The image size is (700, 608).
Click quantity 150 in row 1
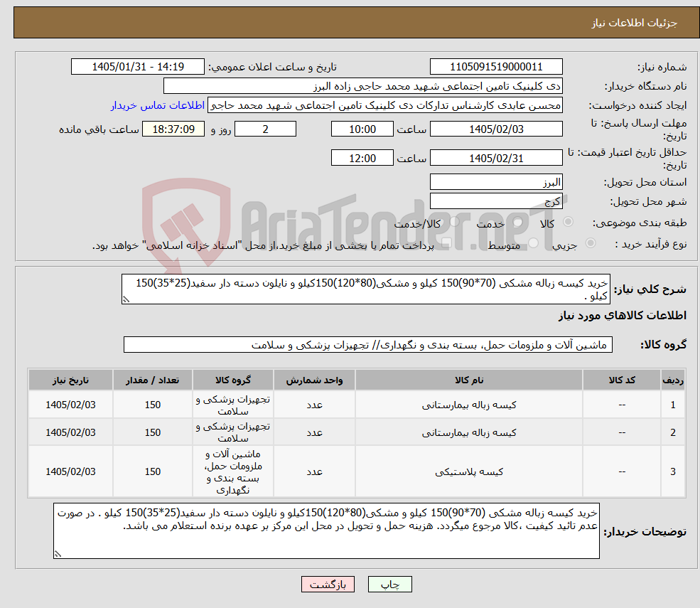[x=152, y=405]
